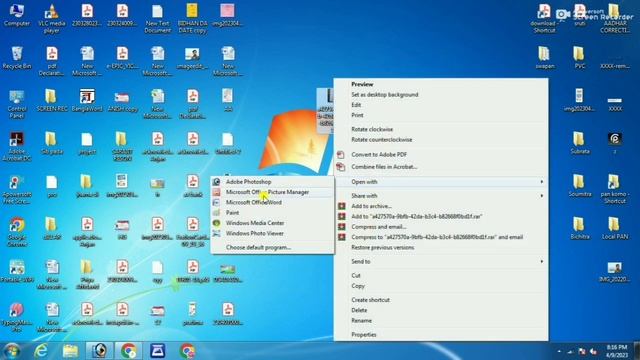This screenshot has height=360, width=640.
Task: Expand the Send to submenu arrow
Action: click(542, 261)
